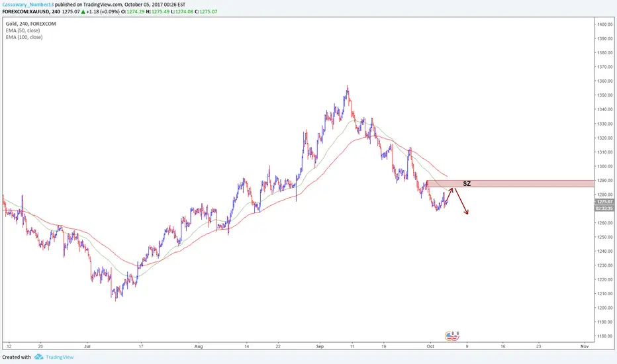
Task: Click the 1300.00 price axis label
Action: pyautogui.click(x=605, y=166)
